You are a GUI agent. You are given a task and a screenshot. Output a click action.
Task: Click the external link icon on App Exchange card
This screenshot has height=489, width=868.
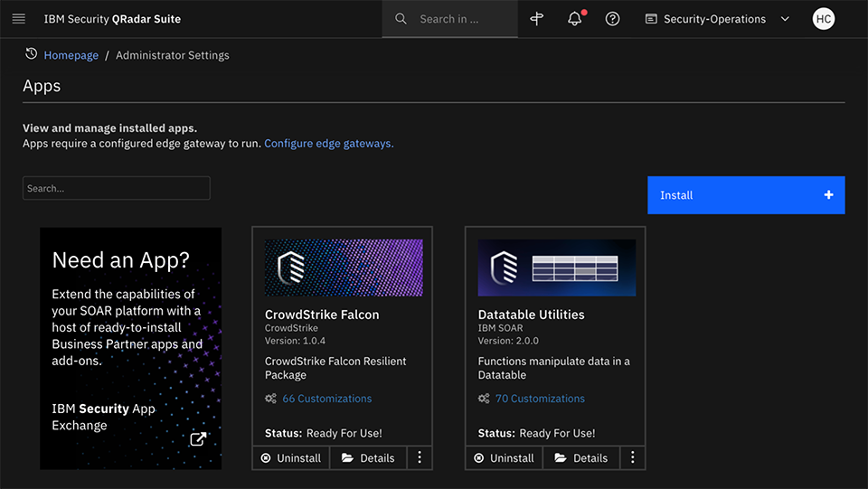pyautogui.click(x=198, y=439)
